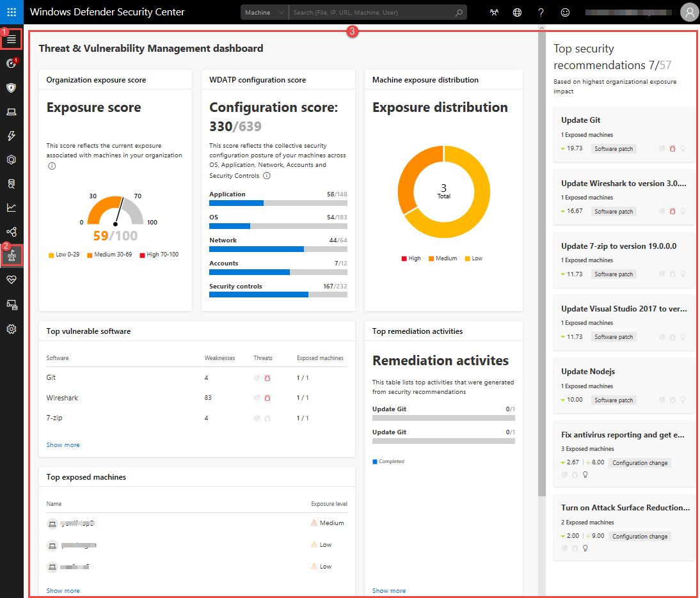The height and width of the screenshot is (598, 700).
Task: Click red threat bug icon in Wireshark row
Action: click(267, 398)
